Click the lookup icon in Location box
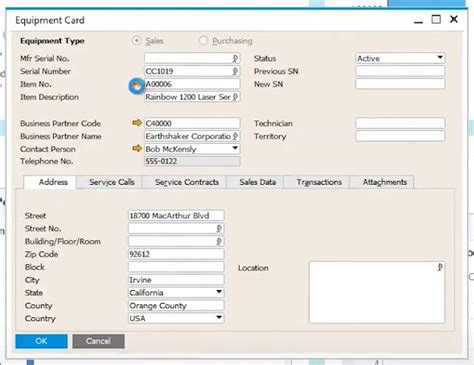474x365 pixels. pyautogui.click(x=440, y=267)
